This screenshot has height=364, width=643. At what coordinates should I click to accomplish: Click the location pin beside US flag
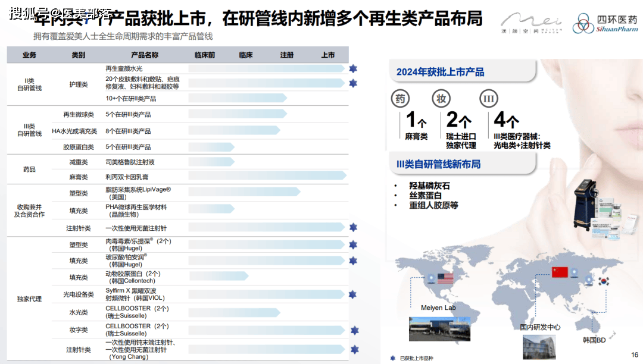[x=431, y=278]
